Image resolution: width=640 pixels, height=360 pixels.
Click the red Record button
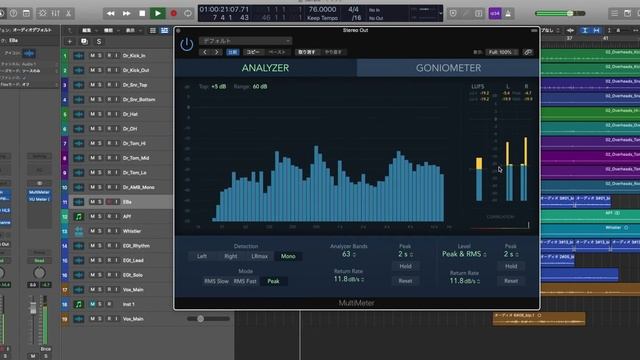pos(173,13)
